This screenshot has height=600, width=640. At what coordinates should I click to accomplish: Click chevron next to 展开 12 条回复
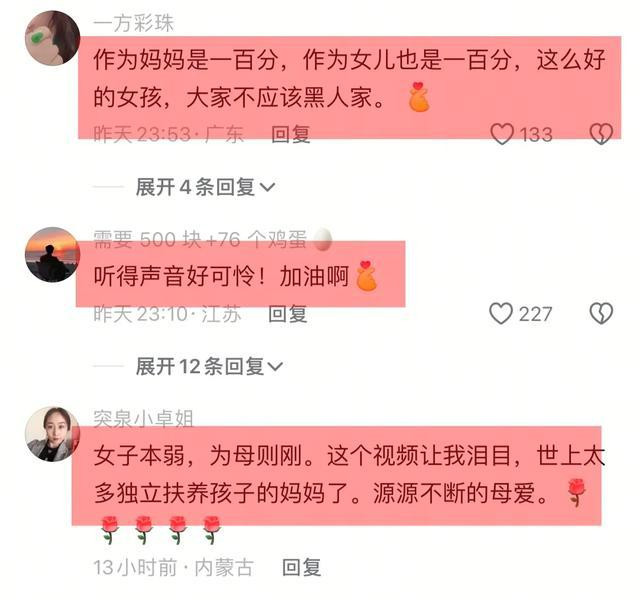coord(275,367)
